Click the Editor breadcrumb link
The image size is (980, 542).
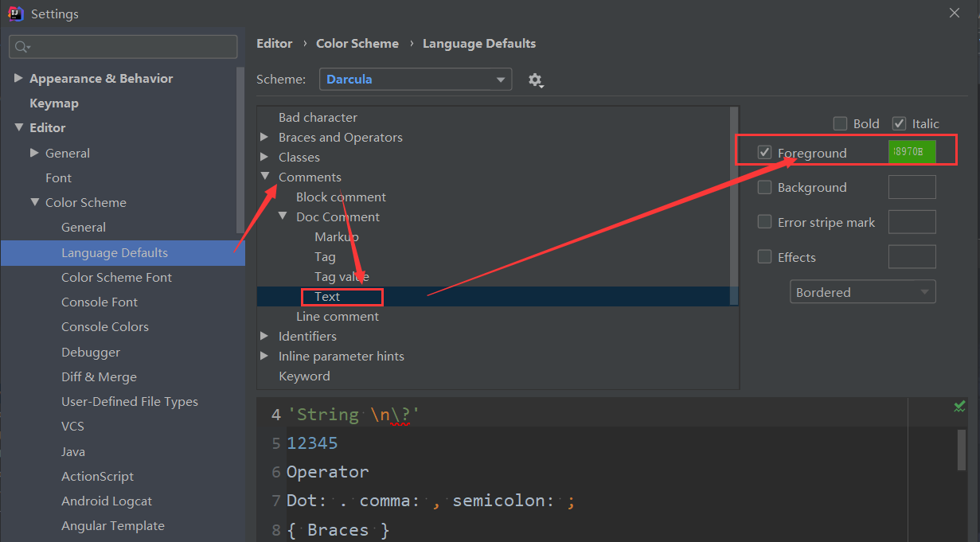[x=275, y=43]
